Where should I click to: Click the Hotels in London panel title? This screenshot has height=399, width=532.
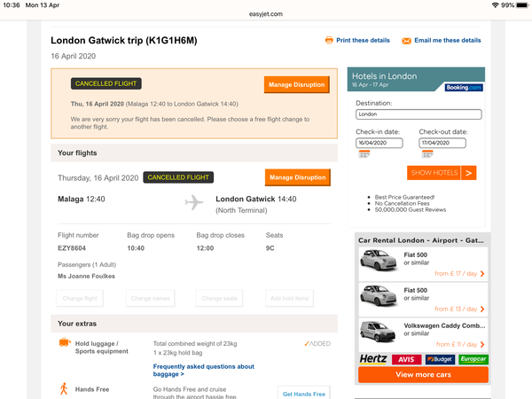click(384, 76)
